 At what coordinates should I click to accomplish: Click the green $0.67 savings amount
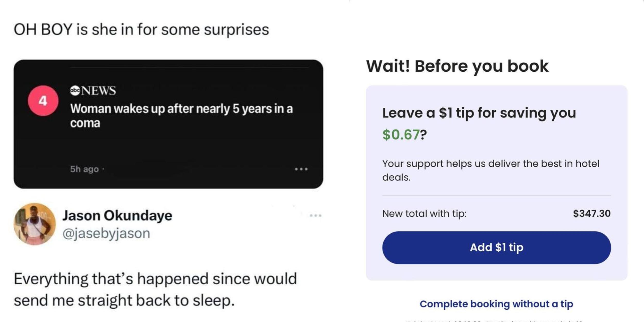coord(401,134)
